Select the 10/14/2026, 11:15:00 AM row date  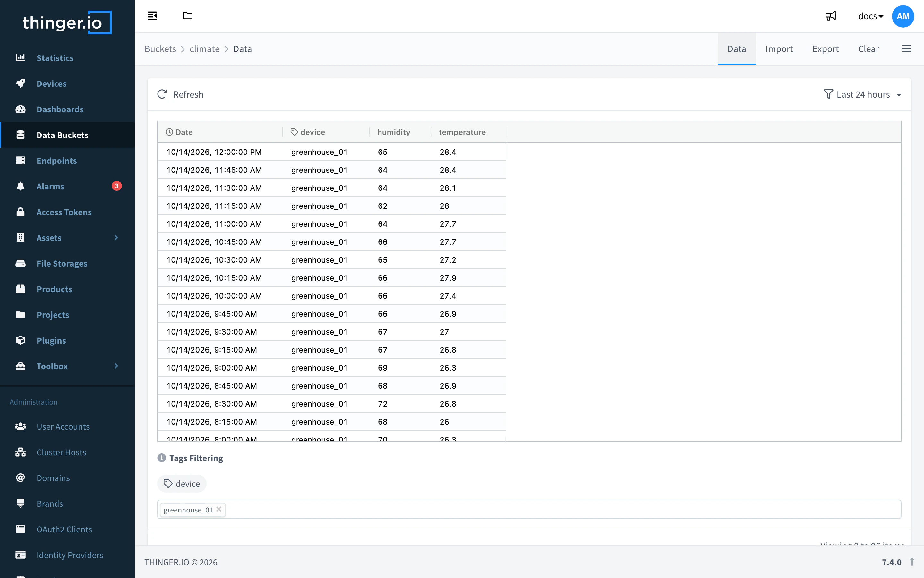214,206
